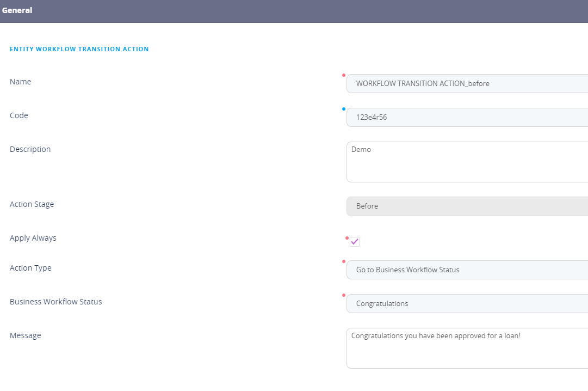
Task: Click the Business Workflow Status label
Action: click(56, 302)
